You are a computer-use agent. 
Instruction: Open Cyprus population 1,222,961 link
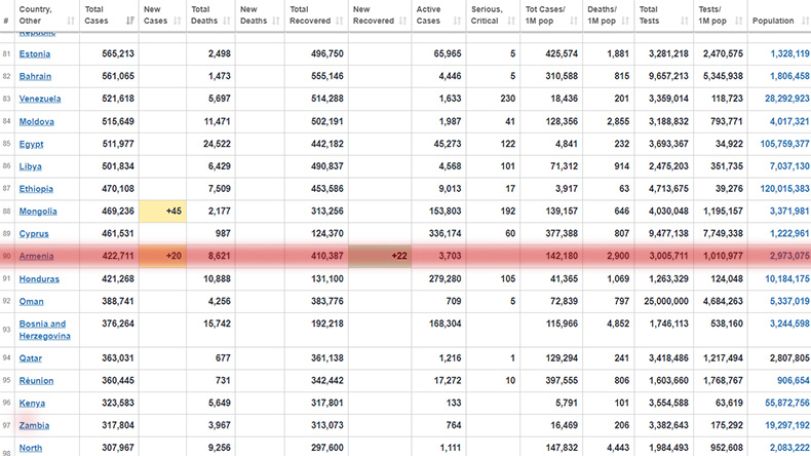coord(790,234)
